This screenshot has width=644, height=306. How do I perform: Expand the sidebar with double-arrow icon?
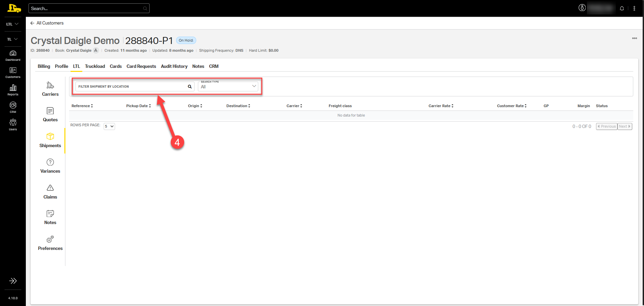[13, 281]
